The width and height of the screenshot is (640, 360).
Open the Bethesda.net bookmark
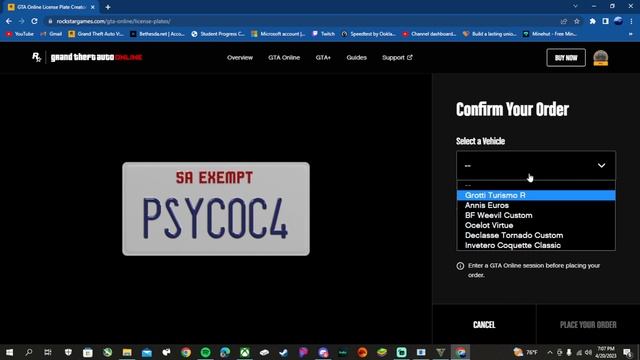[x=158, y=34]
